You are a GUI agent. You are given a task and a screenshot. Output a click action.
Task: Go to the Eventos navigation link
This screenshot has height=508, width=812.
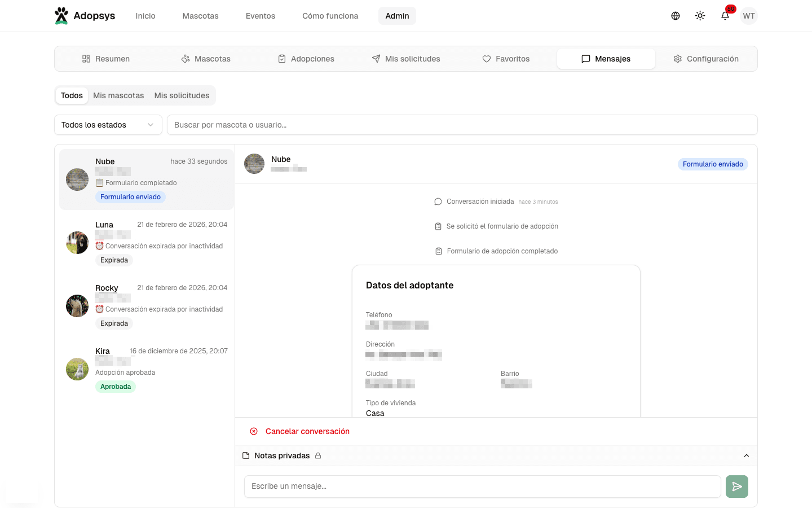pyautogui.click(x=260, y=16)
